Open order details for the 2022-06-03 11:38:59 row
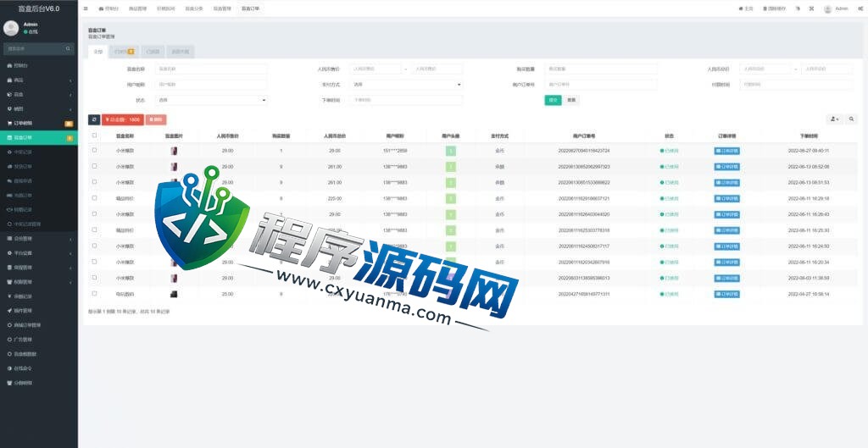 coord(726,279)
